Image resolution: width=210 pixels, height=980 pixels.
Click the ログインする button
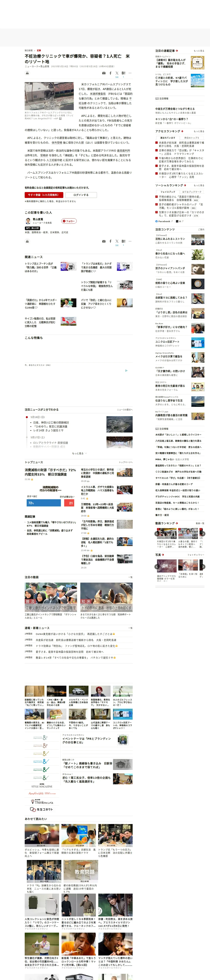[x=81, y=195]
